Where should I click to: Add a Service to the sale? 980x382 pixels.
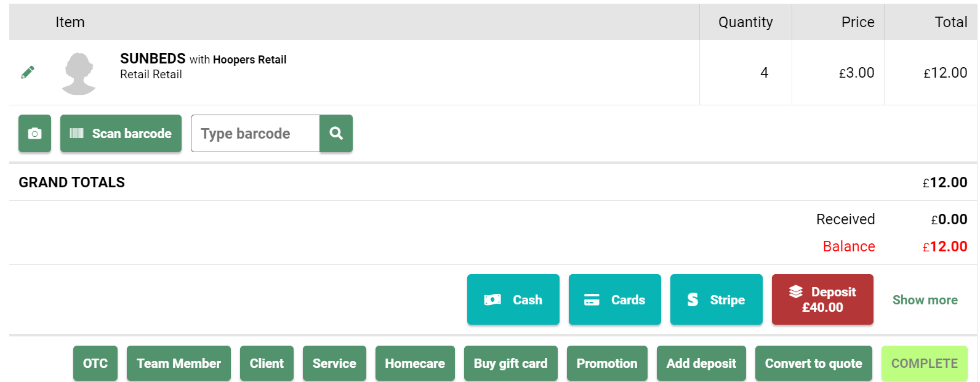pyautogui.click(x=334, y=364)
